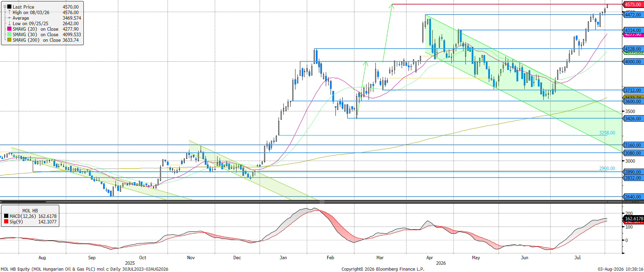Click the 2026 year label on time axis
Image resolution: width=644 pixels, height=272 pixels.
pos(441,263)
